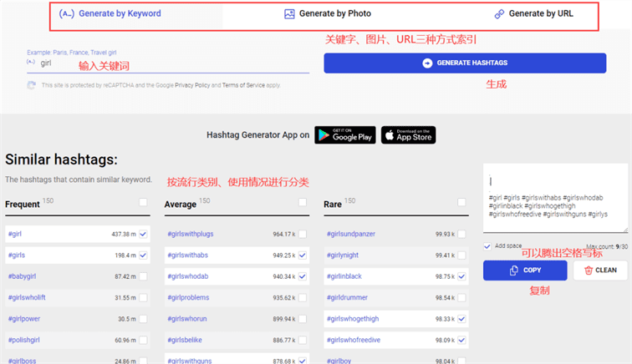Image resolution: width=632 pixels, height=364 pixels.
Task: Click the #girldrummer hashtag text
Action: (347, 297)
